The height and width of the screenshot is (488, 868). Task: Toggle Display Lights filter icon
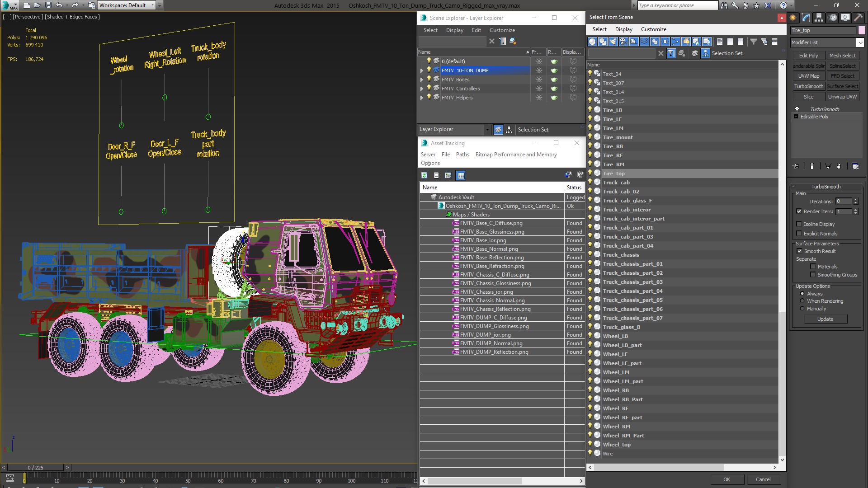pyautogui.click(x=613, y=42)
